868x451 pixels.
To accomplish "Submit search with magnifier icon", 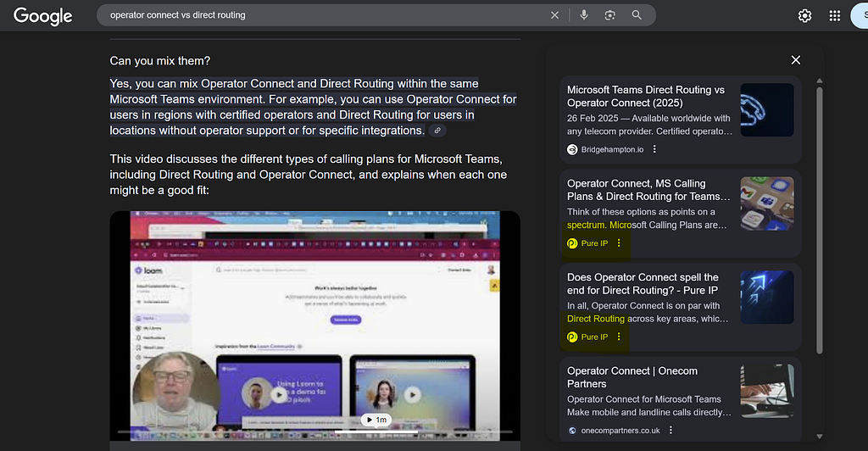I will [637, 15].
